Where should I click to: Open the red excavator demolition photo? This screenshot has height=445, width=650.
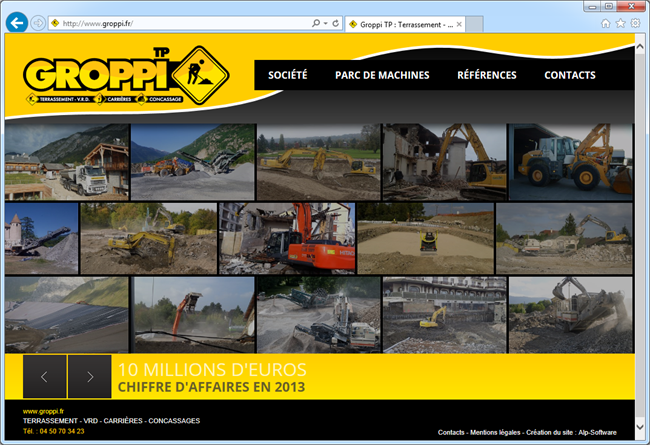[287, 238]
